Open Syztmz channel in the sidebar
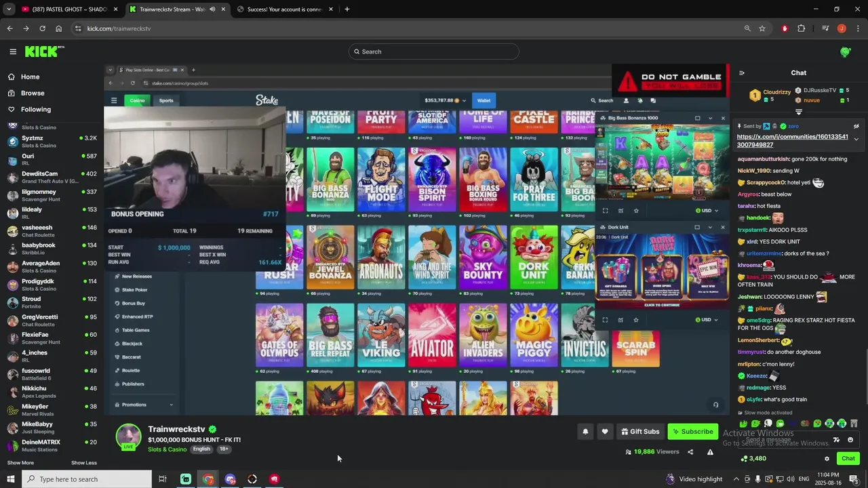The height and width of the screenshot is (488, 868). point(52,141)
